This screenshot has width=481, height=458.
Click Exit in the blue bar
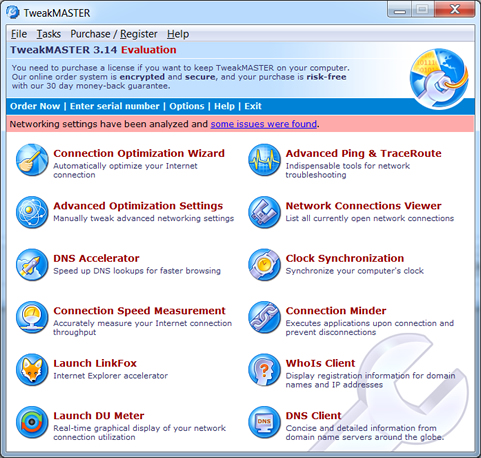[253, 106]
